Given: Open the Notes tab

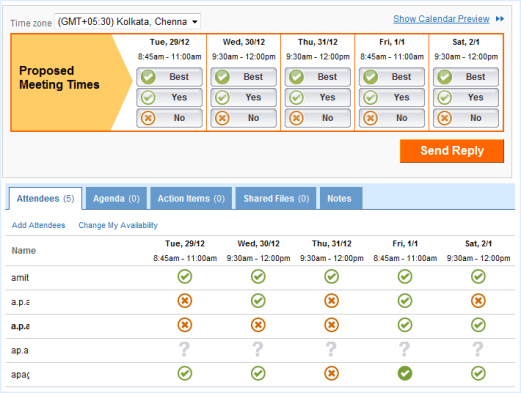Looking at the screenshot, I should 341,199.
